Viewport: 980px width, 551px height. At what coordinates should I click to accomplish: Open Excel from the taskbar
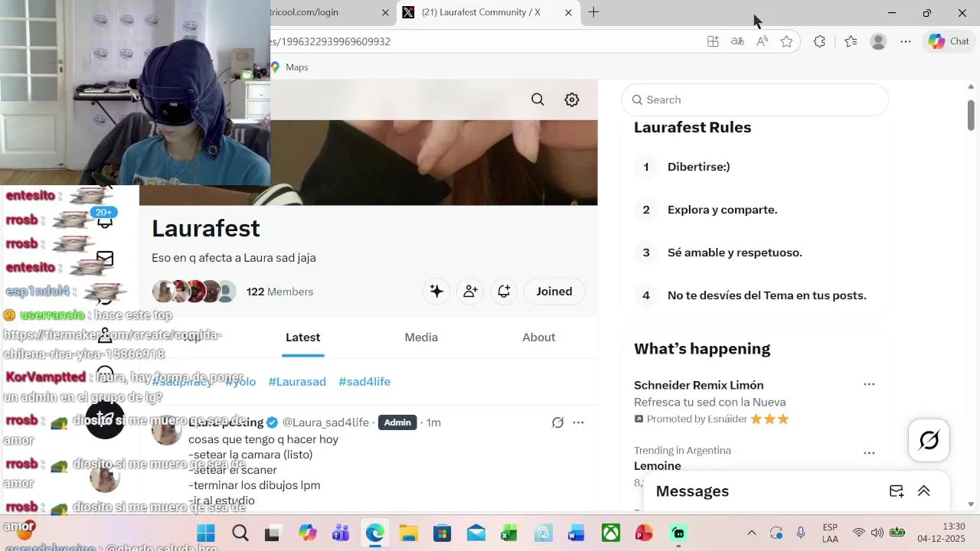coord(509,533)
